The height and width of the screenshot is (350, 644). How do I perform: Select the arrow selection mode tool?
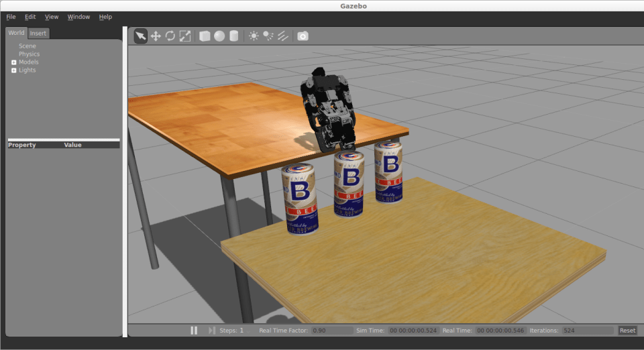140,36
